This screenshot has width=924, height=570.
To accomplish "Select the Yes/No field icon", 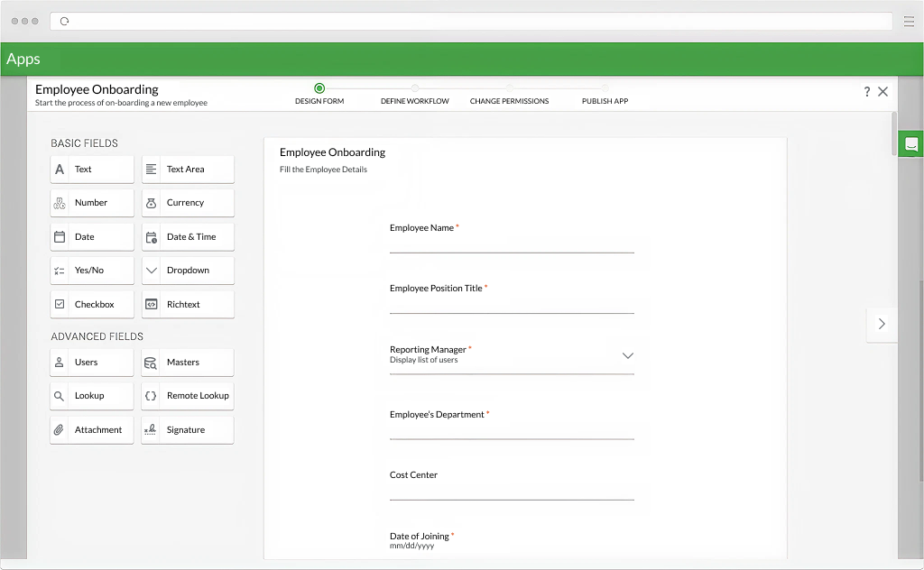I will pos(60,271).
